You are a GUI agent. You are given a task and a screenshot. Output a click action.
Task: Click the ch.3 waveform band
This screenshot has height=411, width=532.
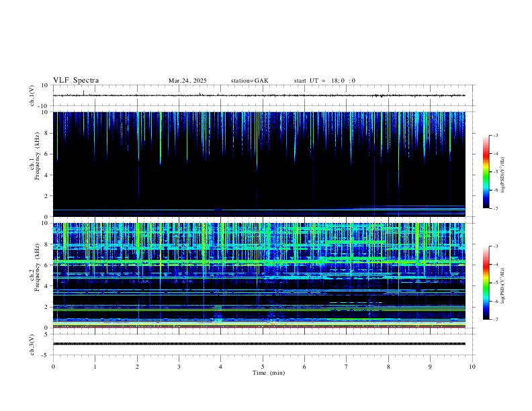259,344
